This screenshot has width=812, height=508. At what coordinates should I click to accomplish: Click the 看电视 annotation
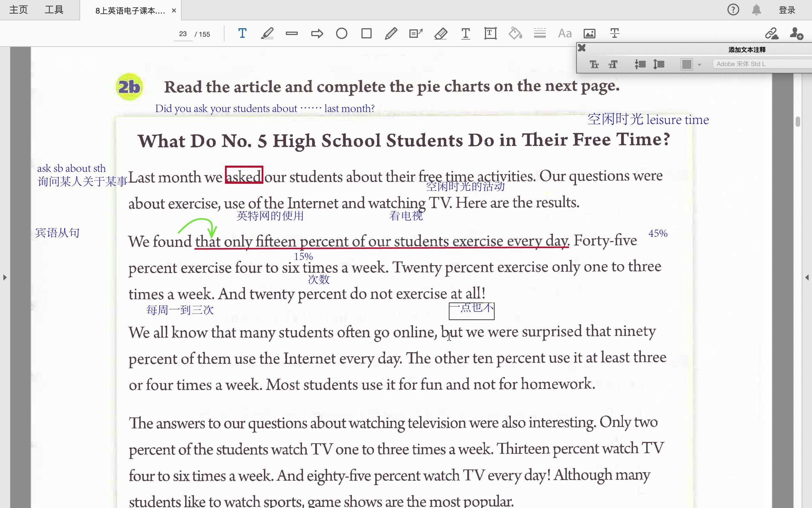pos(406,216)
